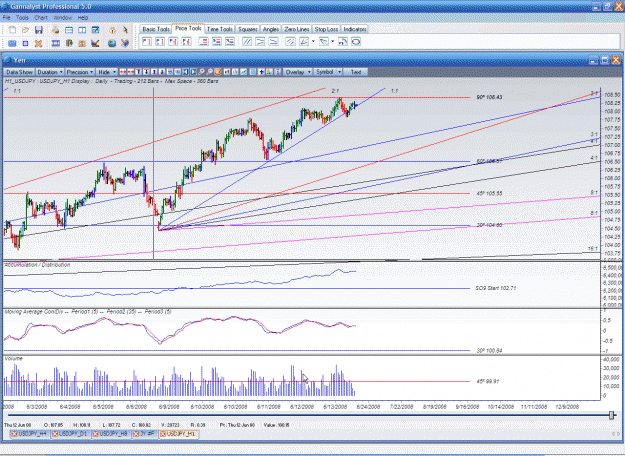Create a new chart with the New icon
This screenshot has height=456, width=625.
click(x=12, y=30)
